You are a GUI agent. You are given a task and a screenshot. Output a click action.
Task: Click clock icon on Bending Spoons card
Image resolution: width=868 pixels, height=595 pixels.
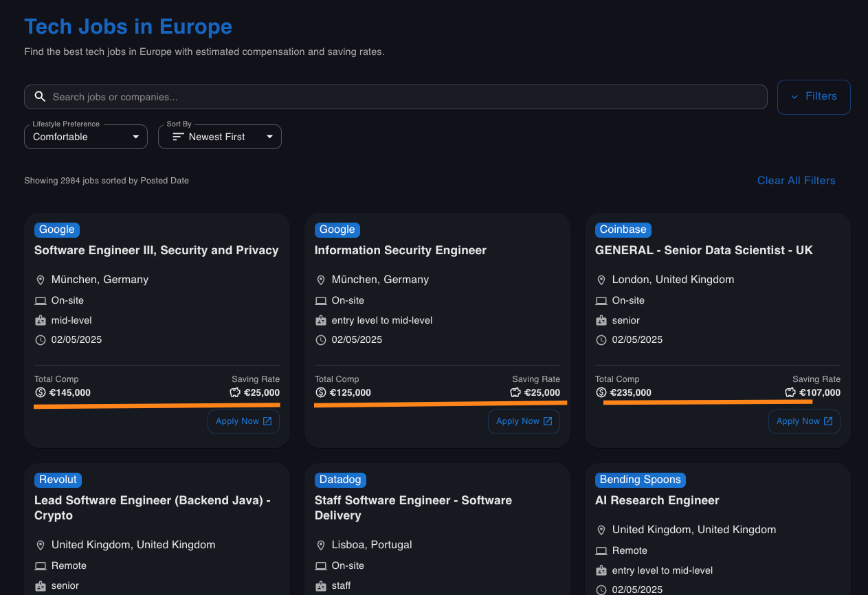(601, 590)
